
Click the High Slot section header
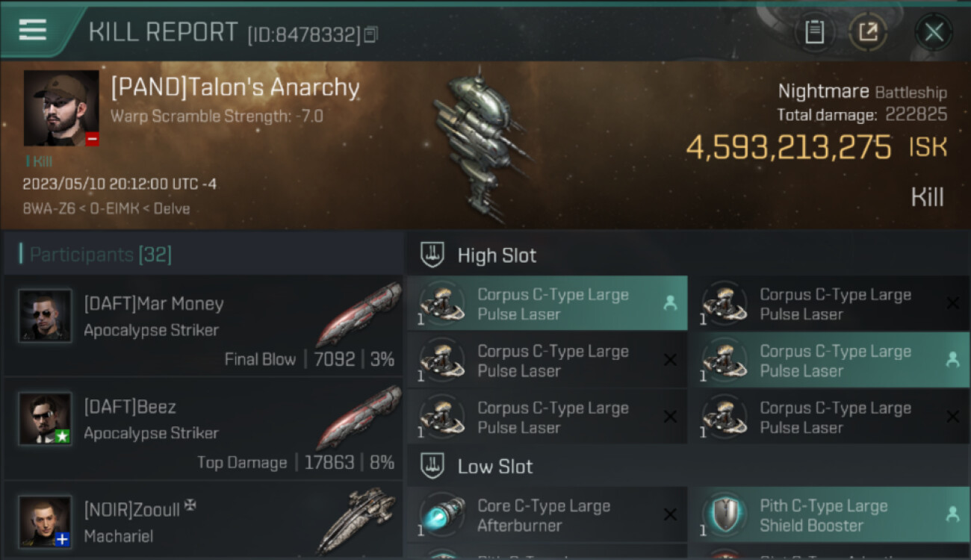pyautogui.click(x=497, y=255)
